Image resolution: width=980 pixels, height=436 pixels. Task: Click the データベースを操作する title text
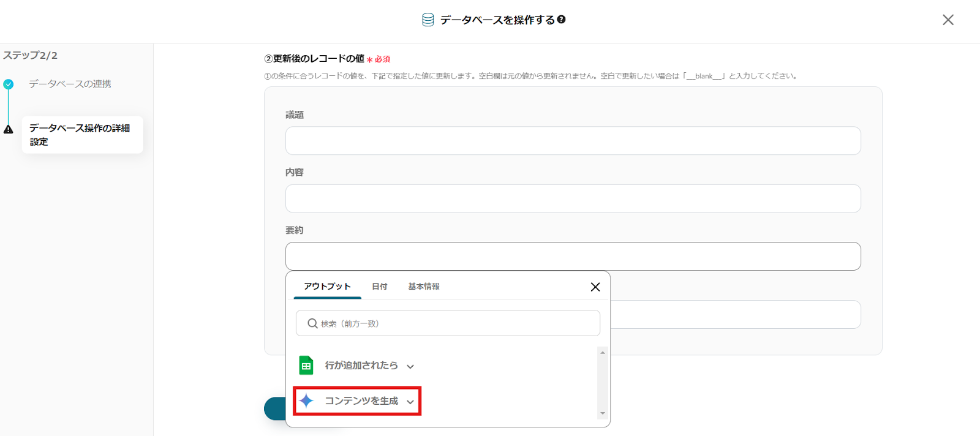(x=497, y=20)
